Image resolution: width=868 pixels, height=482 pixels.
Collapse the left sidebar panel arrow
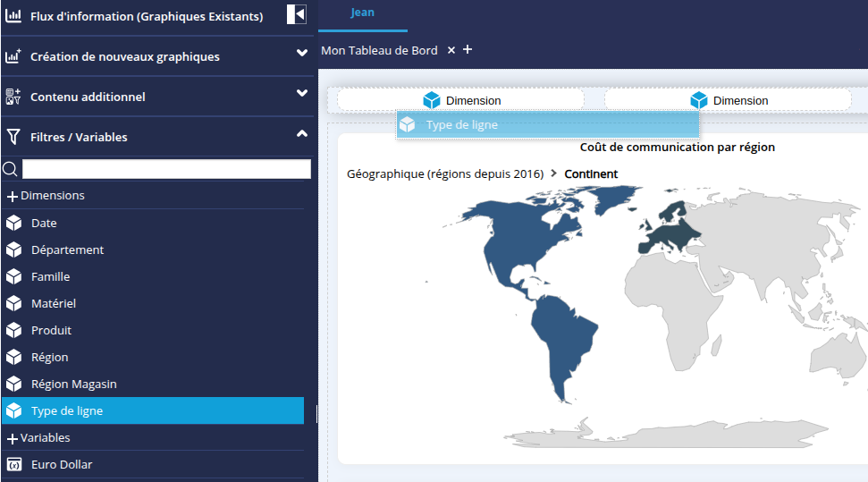(x=297, y=14)
